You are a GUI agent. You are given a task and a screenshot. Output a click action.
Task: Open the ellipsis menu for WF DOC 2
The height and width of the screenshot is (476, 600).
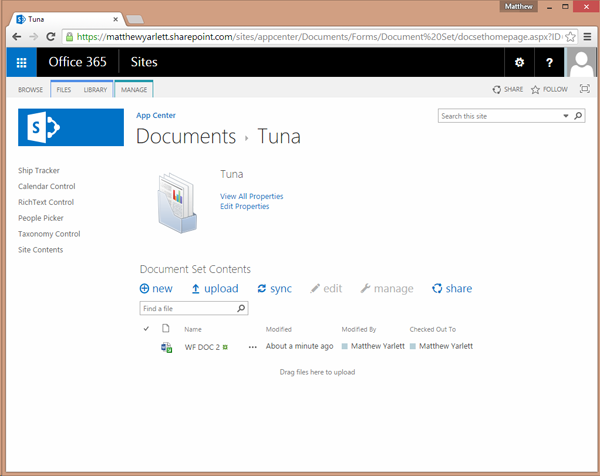[x=253, y=347]
